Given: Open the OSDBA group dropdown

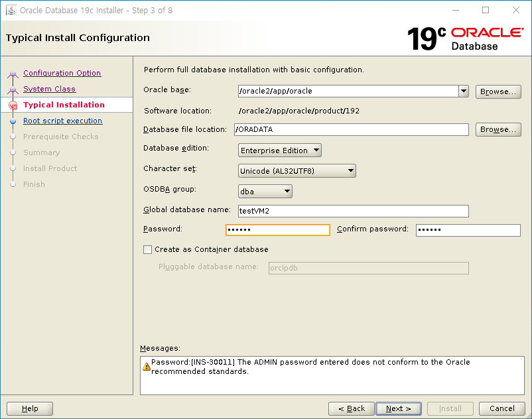Looking at the screenshot, I should pos(265,192).
